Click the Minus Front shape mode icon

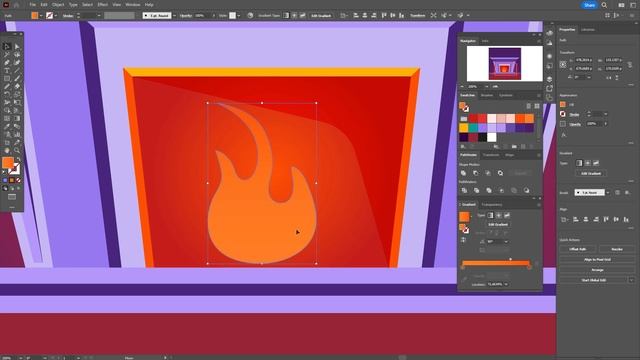point(476,173)
